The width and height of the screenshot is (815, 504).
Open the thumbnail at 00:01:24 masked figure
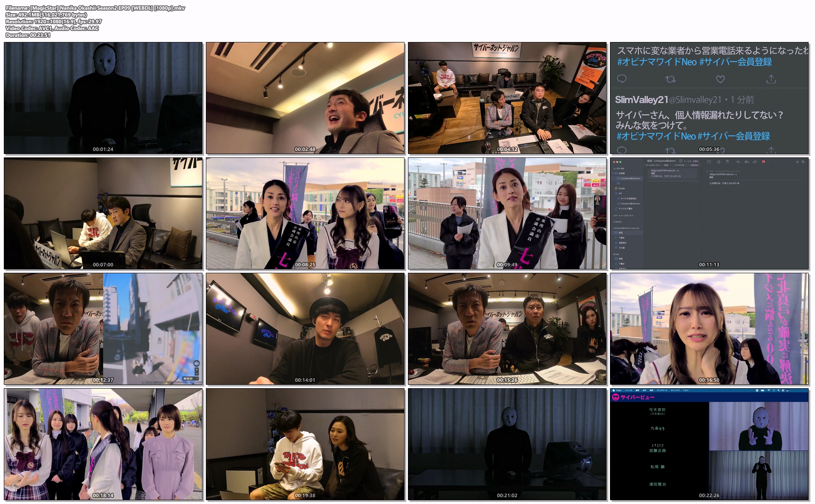pyautogui.click(x=103, y=98)
